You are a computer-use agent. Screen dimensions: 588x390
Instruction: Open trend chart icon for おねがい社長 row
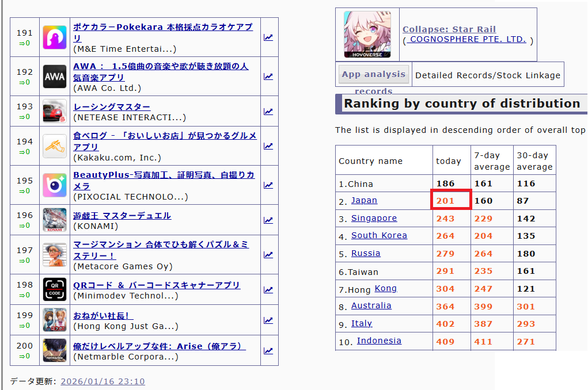(268, 320)
